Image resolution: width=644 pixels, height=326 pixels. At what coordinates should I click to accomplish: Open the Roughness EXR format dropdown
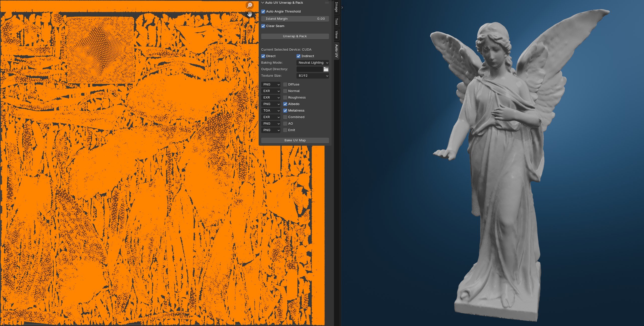(271, 98)
